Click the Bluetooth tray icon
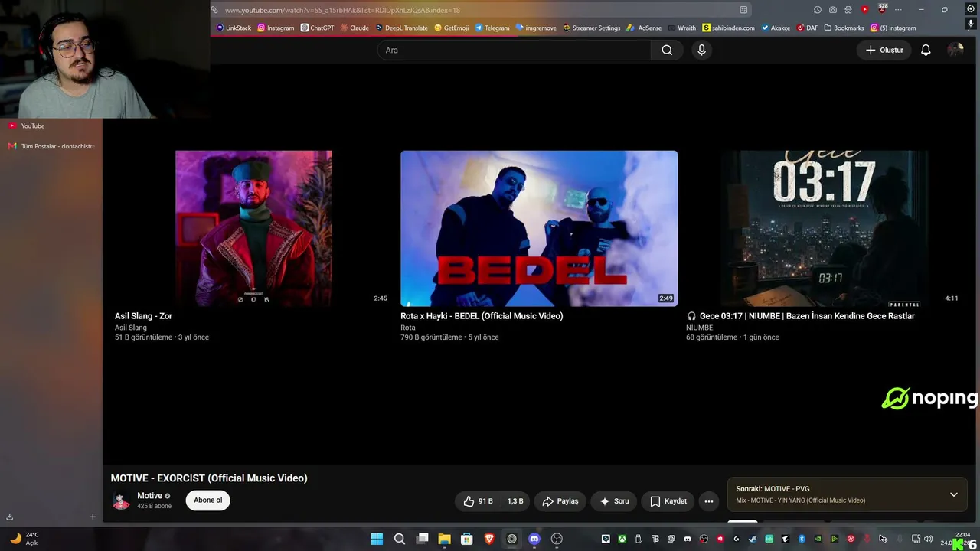980x551 pixels. (x=802, y=539)
